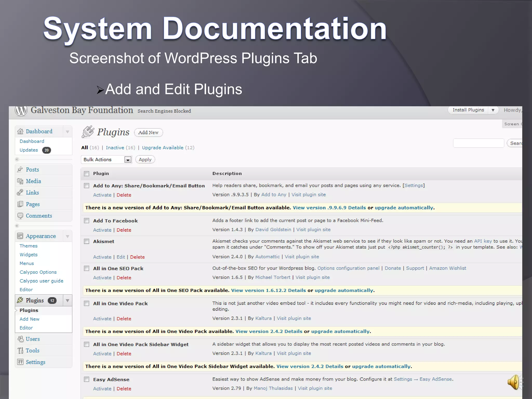Viewport: 532px width, 399px height.
Task: Upgrade All in One SEO Pack automatically
Action: click(344, 290)
